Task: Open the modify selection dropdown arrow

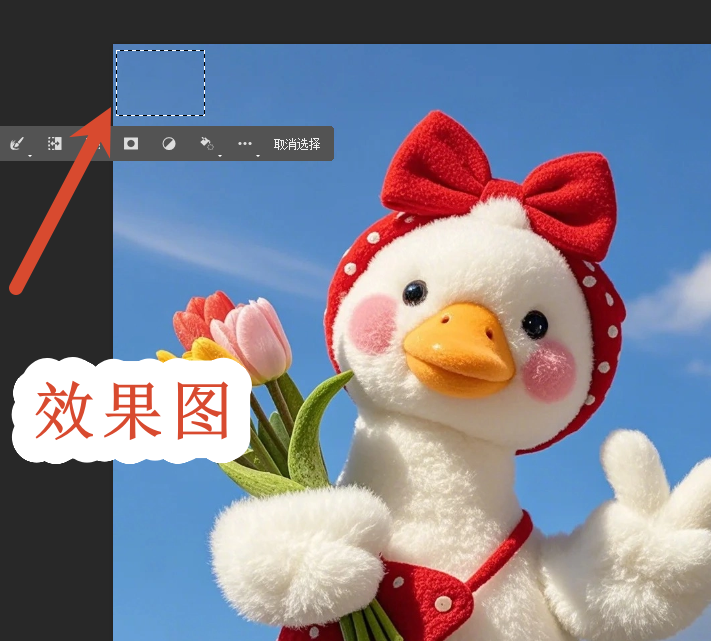Action: (x=30, y=155)
